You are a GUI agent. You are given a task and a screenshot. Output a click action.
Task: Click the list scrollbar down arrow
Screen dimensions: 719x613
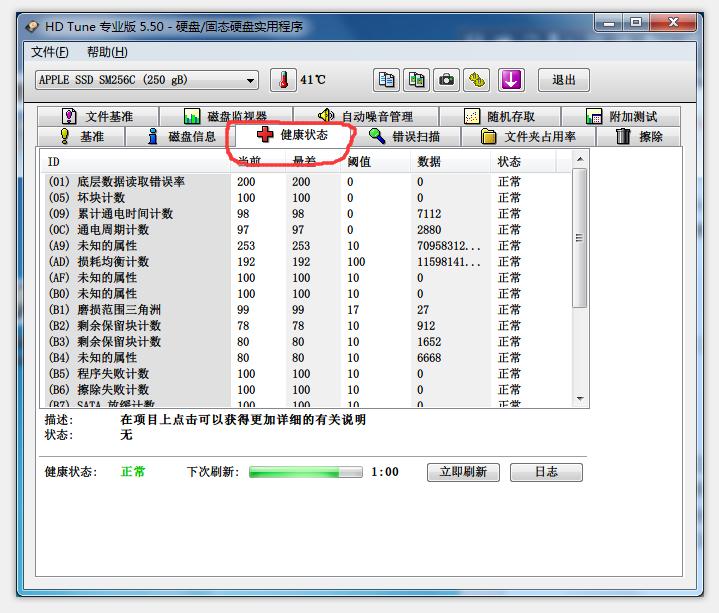tap(580, 398)
